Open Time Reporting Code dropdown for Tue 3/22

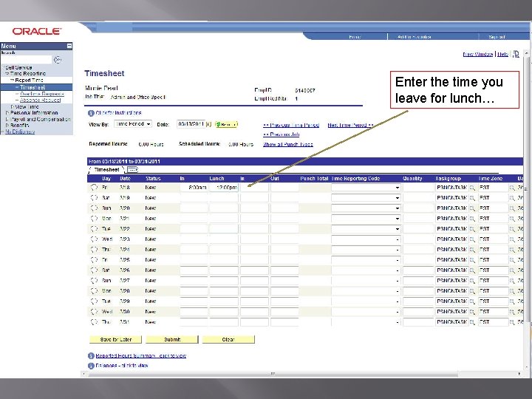[x=366, y=229]
